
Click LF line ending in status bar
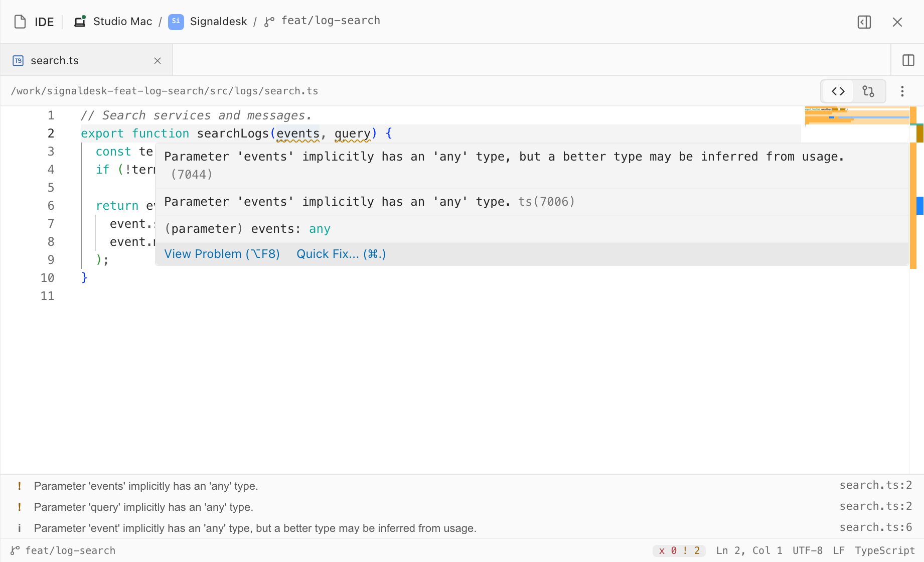coord(839,550)
